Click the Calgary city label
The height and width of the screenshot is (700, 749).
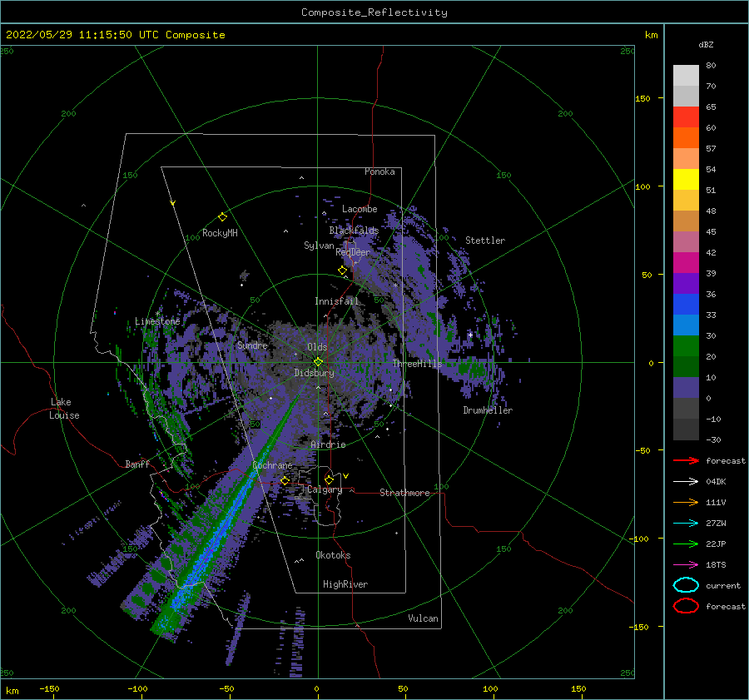click(325, 489)
